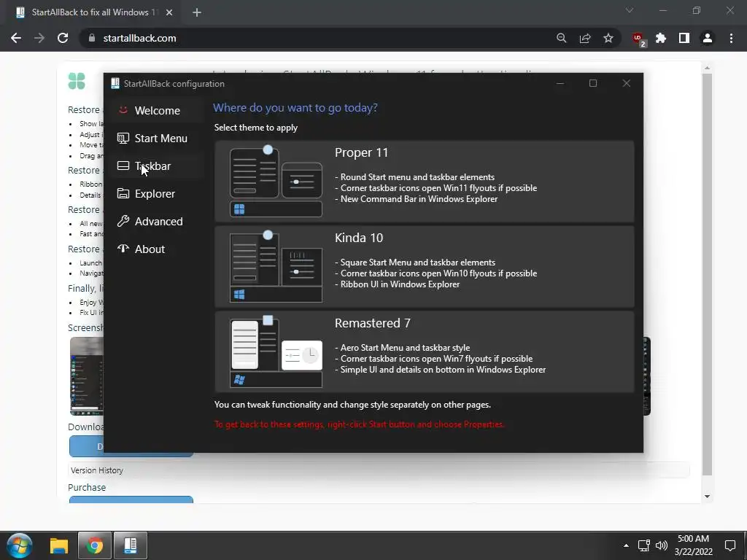The width and height of the screenshot is (747, 560).
Task: Go to the Explorer settings page
Action: pyautogui.click(x=158, y=193)
